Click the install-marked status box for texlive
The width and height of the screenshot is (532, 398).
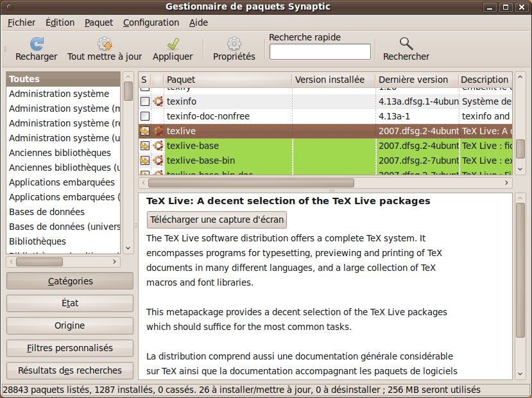click(x=145, y=131)
